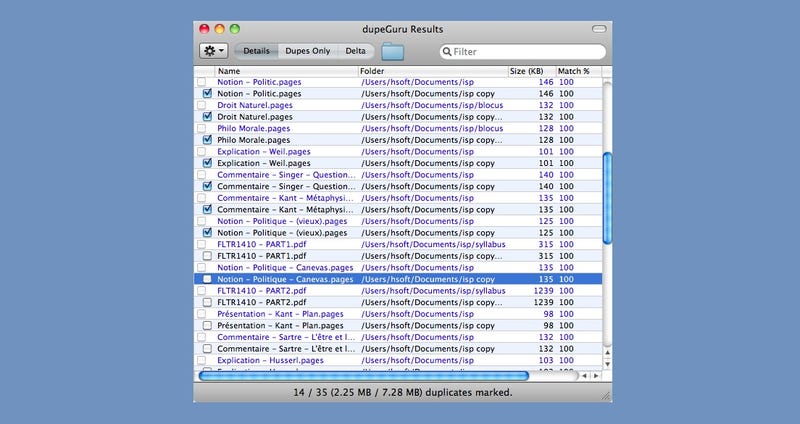This screenshot has height=424, width=800.
Task: Uncheck Commentaire – Kant duplicate in isp copy
Action: [x=207, y=210]
